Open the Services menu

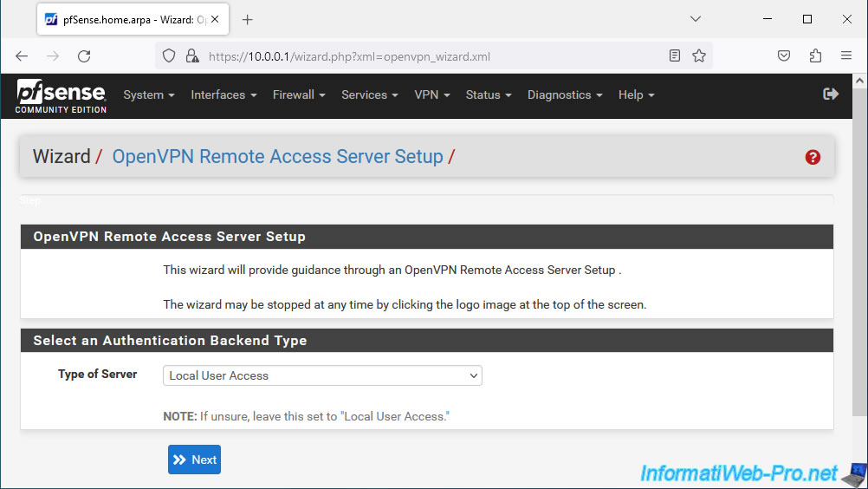370,95
